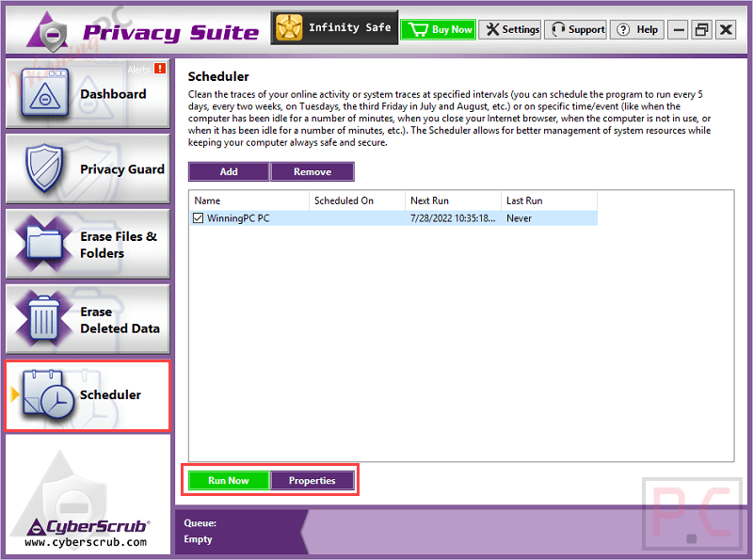753x560 pixels.
Task: Remove the selected scheduled task
Action: (x=312, y=172)
